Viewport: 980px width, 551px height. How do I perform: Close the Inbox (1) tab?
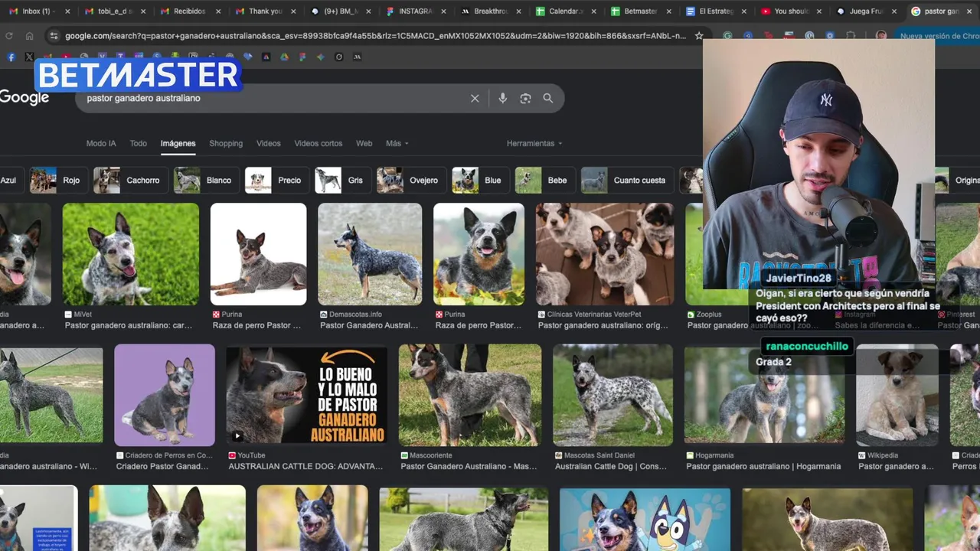(x=67, y=11)
